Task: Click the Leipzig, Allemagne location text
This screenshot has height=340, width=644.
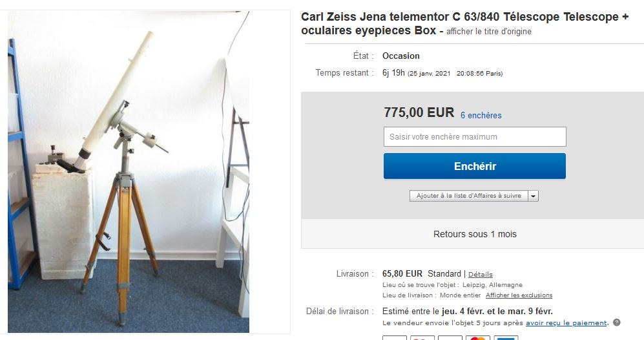Action: tap(492, 285)
